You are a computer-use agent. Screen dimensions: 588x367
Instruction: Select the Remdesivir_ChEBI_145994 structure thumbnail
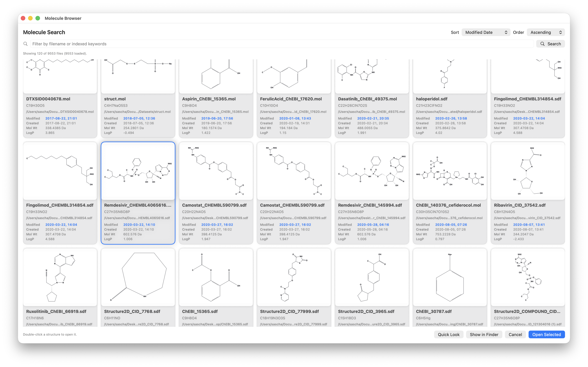point(372,171)
